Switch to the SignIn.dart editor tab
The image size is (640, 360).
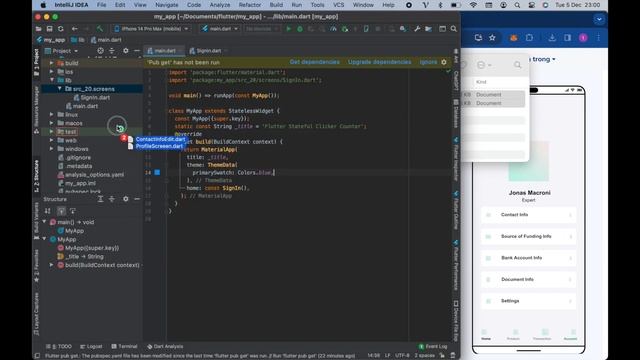pyautogui.click(x=208, y=51)
